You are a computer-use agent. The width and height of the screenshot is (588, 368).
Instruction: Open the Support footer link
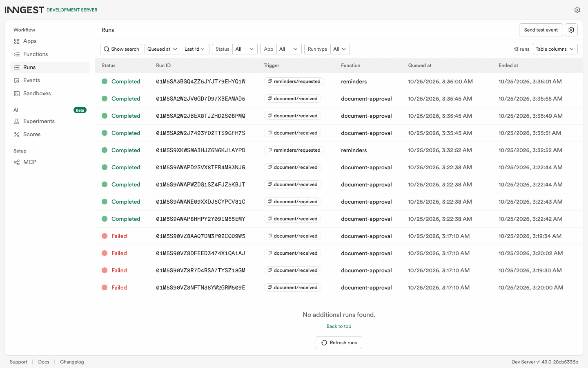click(18, 362)
